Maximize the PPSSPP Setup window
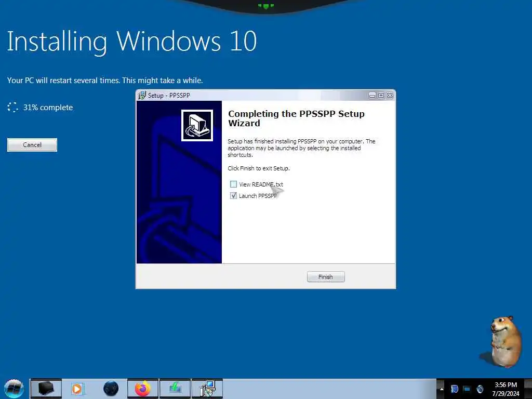532x399 pixels. coord(381,96)
